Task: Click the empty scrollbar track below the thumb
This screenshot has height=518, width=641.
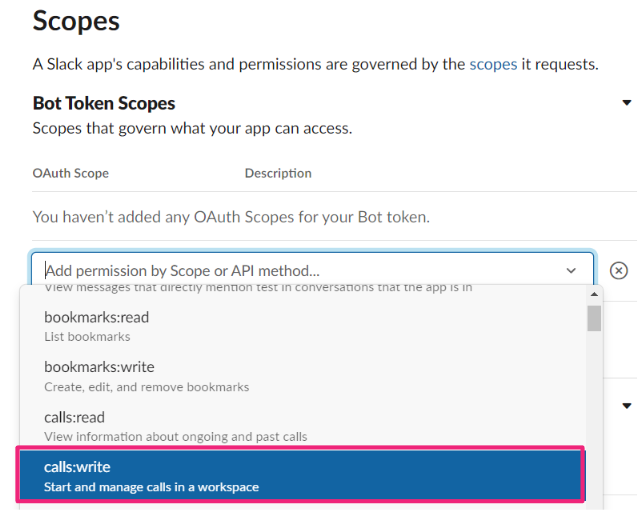Action: tap(594, 419)
